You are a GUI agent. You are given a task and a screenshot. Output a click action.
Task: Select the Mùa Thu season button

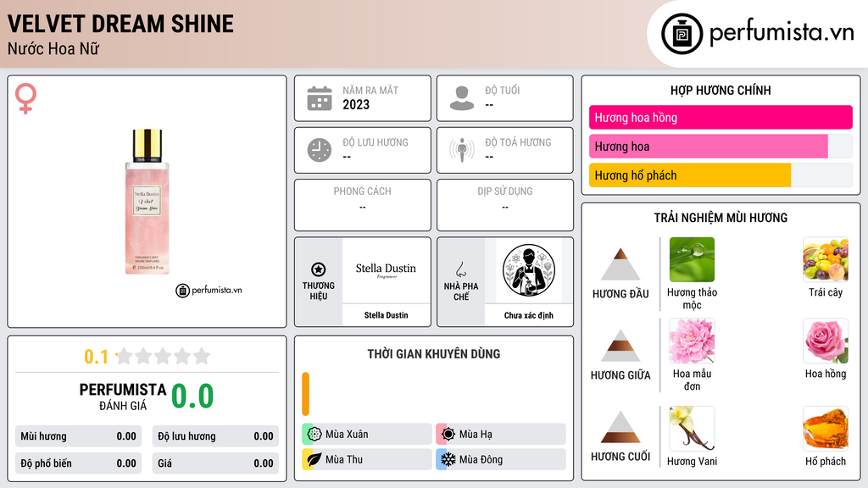(x=367, y=459)
